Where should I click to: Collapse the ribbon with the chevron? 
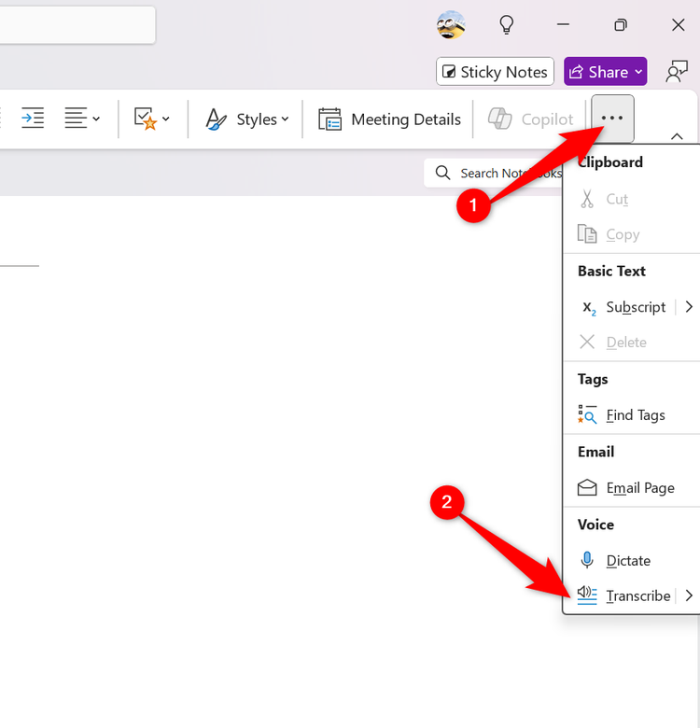(678, 136)
